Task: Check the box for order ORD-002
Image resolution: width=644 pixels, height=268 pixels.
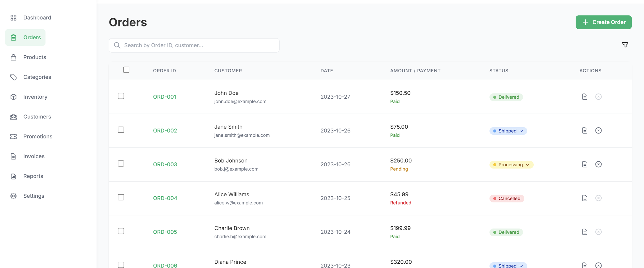Action: click(x=121, y=130)
